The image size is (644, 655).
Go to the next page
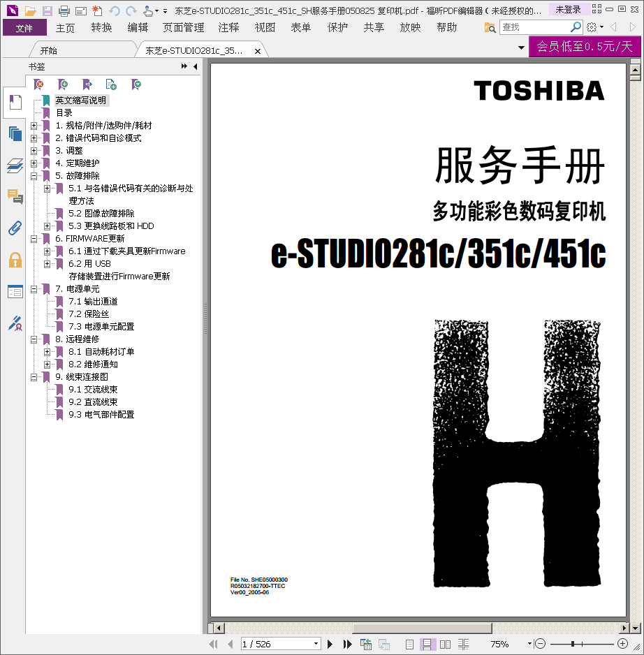pyautogui.click(x=330, y=644)
